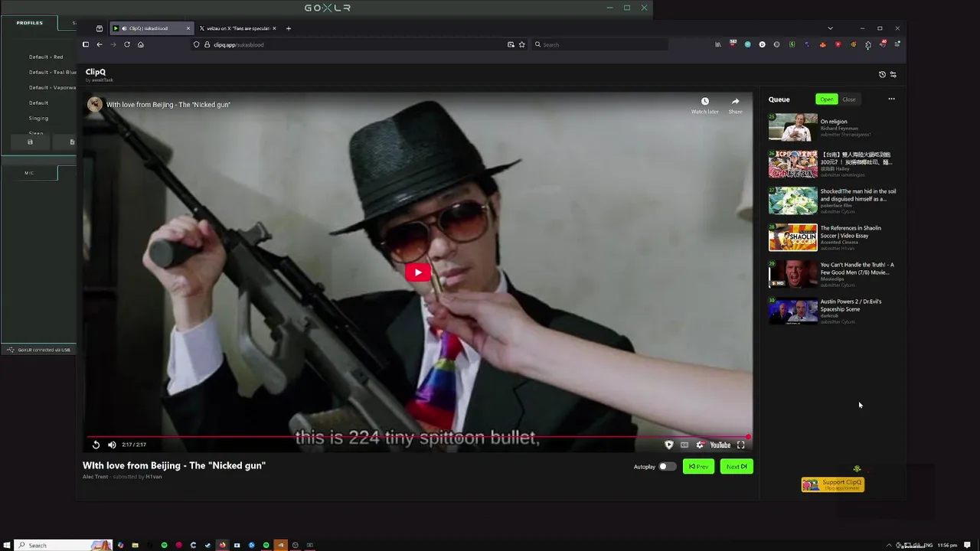Click the clipq.app address bar

coord(360,44)
